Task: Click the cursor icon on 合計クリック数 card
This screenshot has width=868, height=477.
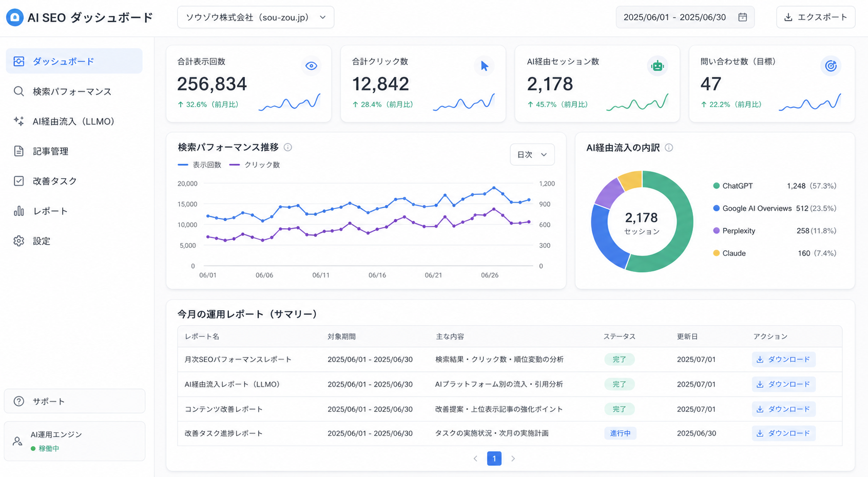Action: [485, 66]
